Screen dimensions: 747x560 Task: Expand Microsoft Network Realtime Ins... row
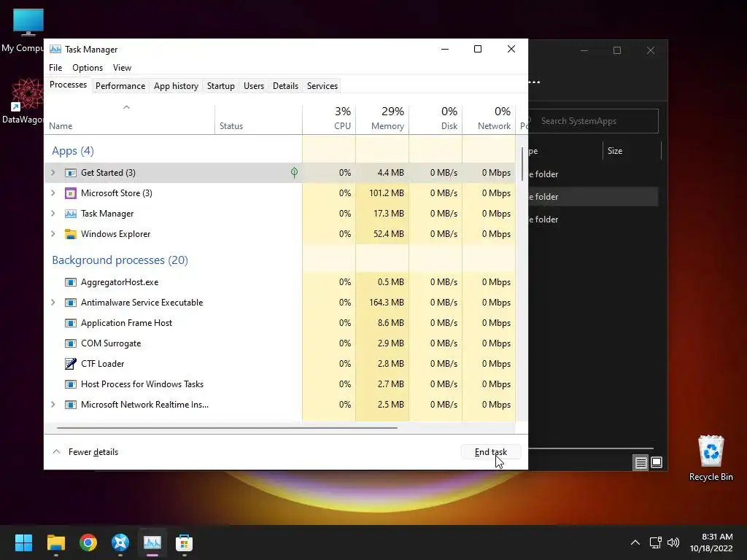click(x=53, y=404)
